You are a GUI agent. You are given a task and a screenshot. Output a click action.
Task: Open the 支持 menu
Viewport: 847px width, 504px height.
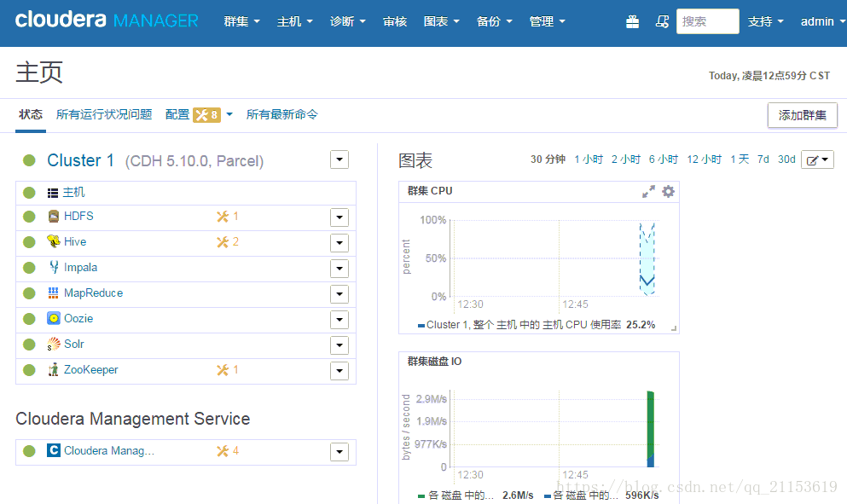765,21
